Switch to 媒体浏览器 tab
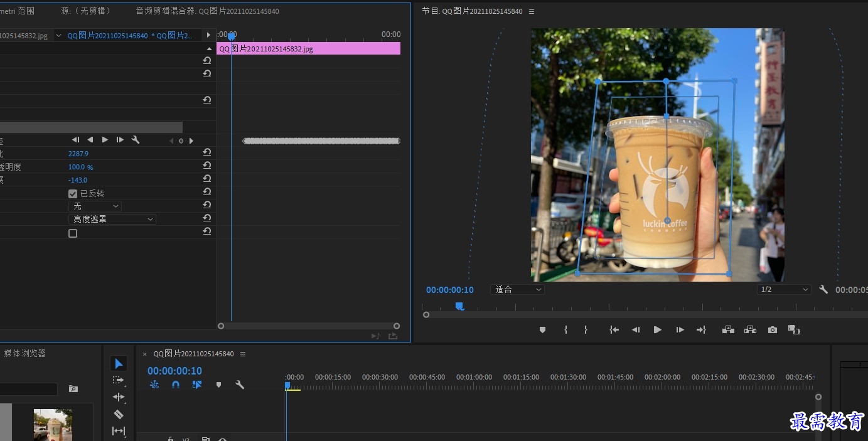868x441 pixels. pyautogui.click(x=25, y=353)
